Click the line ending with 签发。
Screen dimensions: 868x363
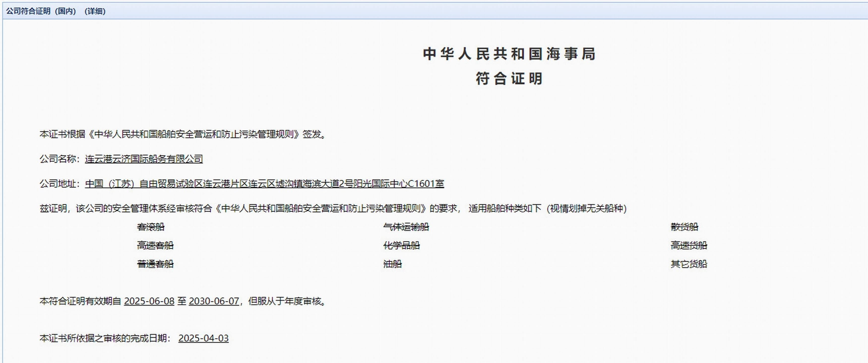[x=183, y=134]
